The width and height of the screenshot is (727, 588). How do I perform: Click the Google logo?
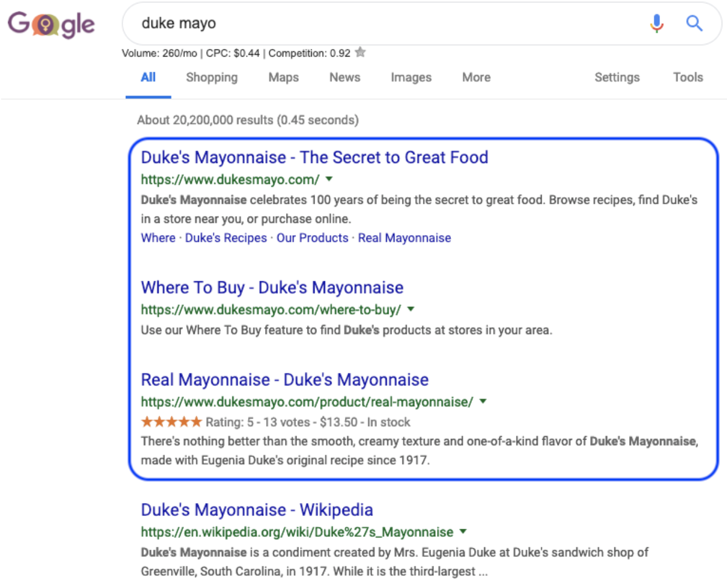pos(51,24)
